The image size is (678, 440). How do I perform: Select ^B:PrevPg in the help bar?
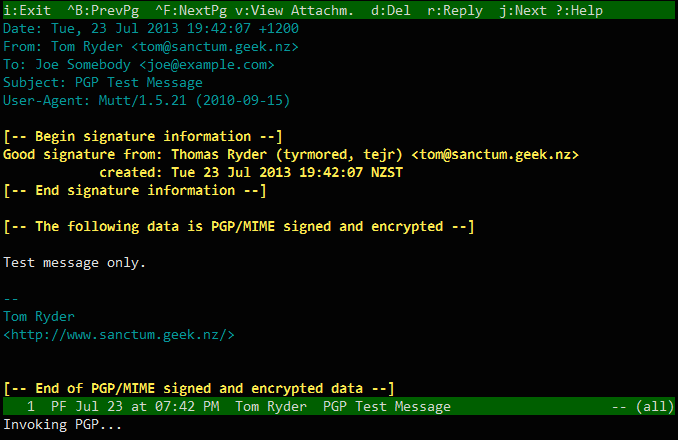click(103, 10)
